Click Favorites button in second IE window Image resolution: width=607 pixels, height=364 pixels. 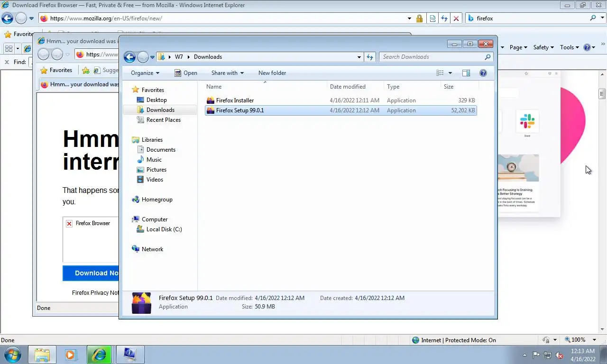pos(56,70)
